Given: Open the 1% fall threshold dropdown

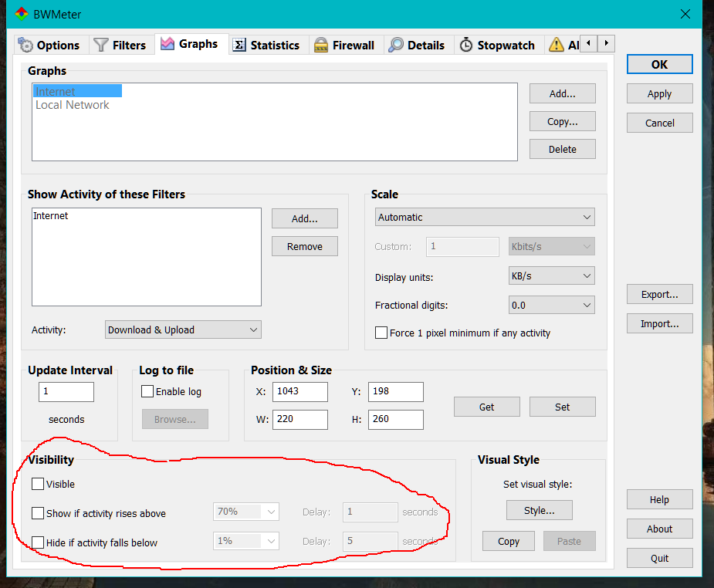Looking at the screenshot, I should (x=246, y=541).
